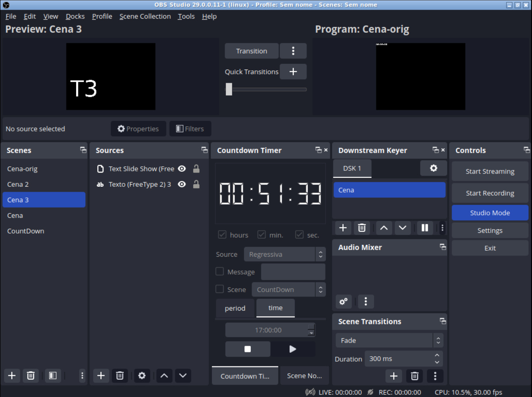Viewport: 532px width, 397px height.
Task: Open scene transition properties three-dot menu
Action: [x=435, y=376]
